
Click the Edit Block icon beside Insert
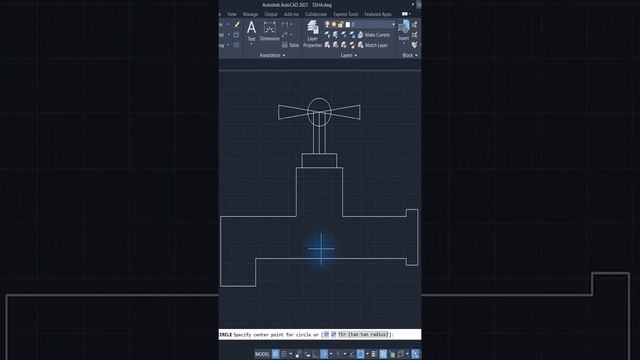(415, 35)
